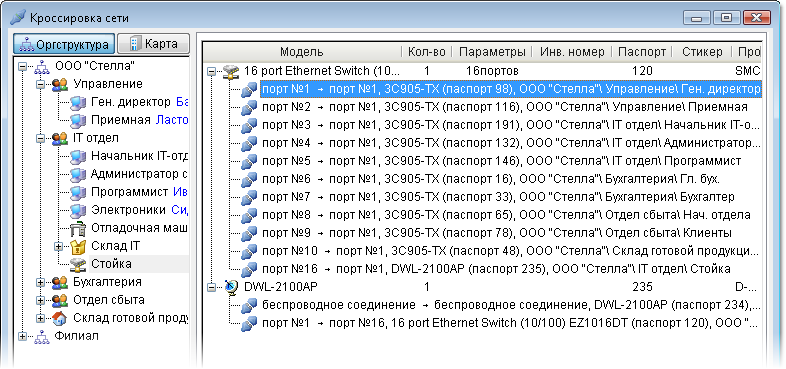This screenshot has width=786, height=369.
Task: Switch to the Оргструктура tab
Action: click(x=64, y=44)
